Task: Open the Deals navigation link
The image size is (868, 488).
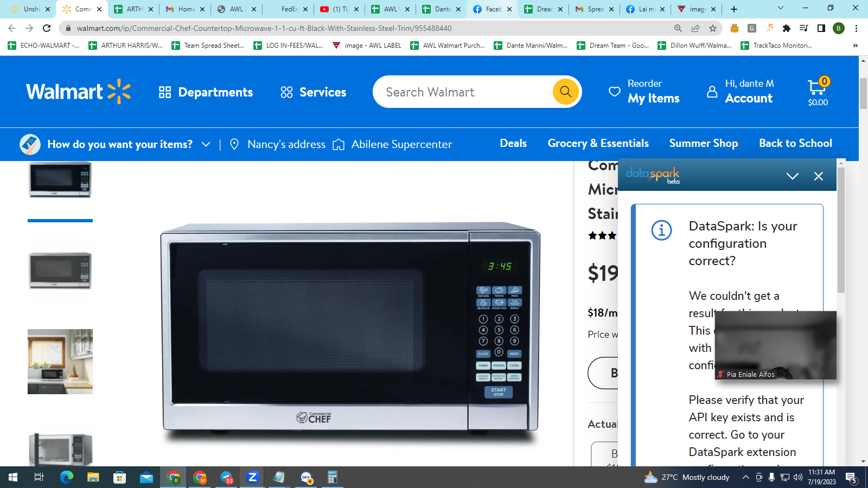Action: coord(513,143)
